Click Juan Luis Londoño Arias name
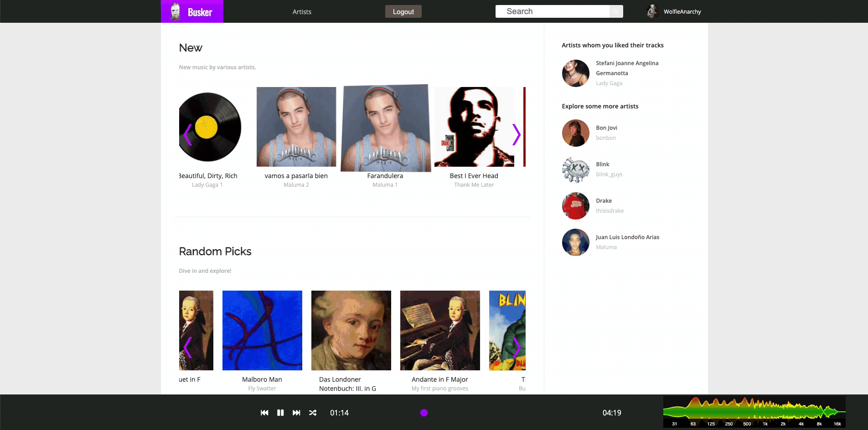The width and height of the screenshot is (868, 430). [x=627, y=237]
